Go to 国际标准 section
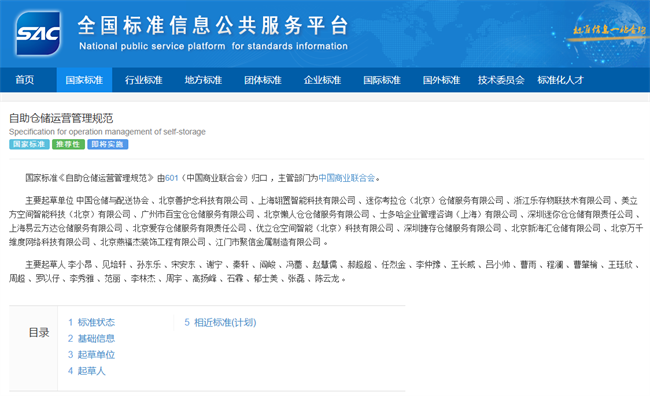This screenshot has width=650, height=396. (x=382, y=80)
